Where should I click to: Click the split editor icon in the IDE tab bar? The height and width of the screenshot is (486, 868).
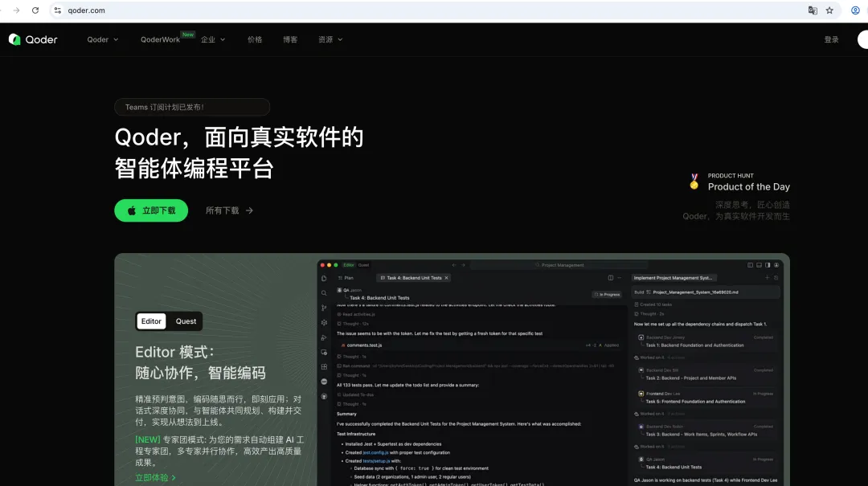click(611, 278)
